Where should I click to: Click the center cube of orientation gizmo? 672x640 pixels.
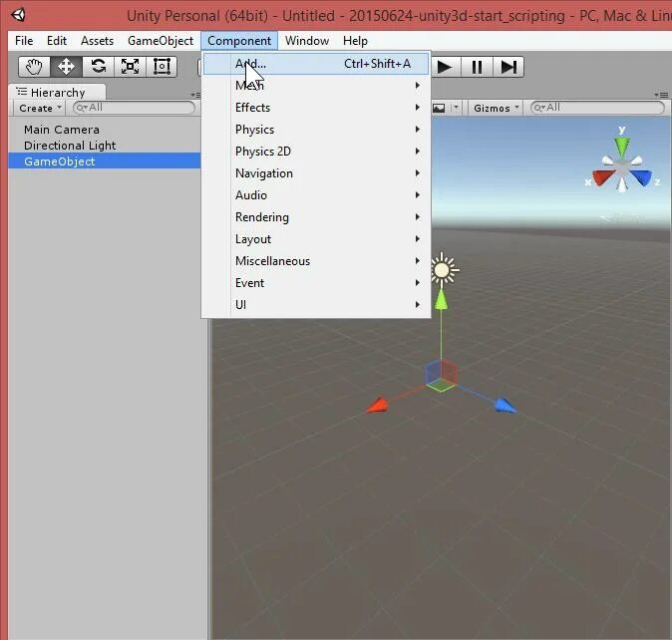(622, 166)
